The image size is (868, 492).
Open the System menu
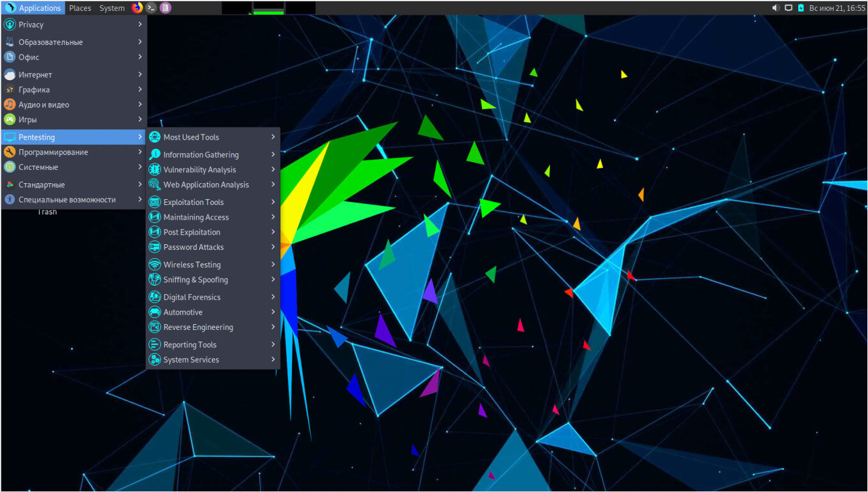click(112, 8)
